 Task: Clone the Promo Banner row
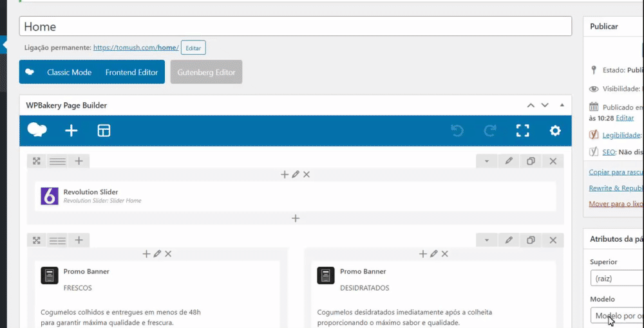click(x=531, y=241)
